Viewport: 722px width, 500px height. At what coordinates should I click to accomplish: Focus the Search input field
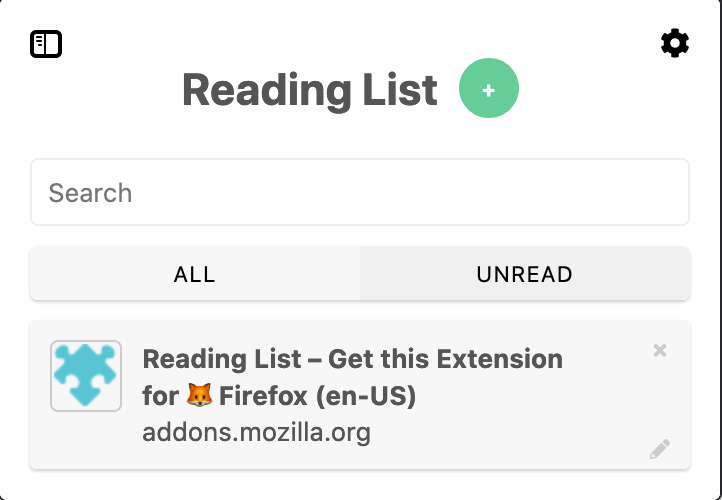pos(360,192)
